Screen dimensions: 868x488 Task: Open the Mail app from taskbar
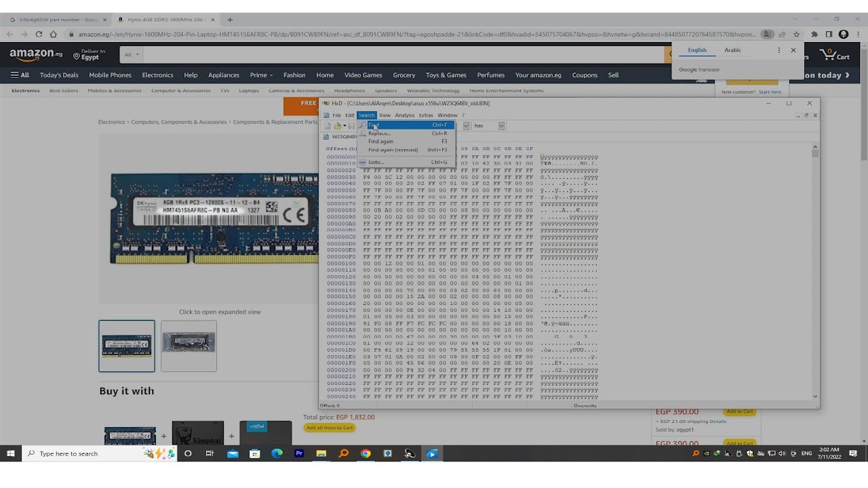[x=233, y=453]
